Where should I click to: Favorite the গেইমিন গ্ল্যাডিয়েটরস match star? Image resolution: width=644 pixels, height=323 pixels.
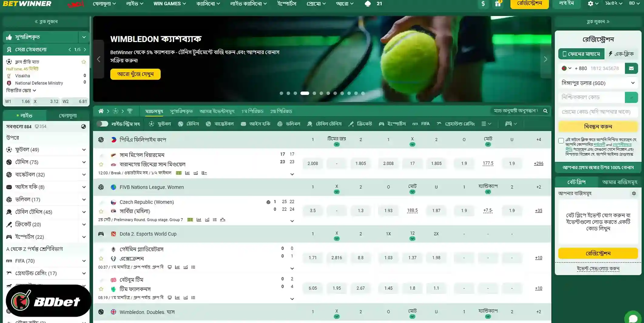101,258
